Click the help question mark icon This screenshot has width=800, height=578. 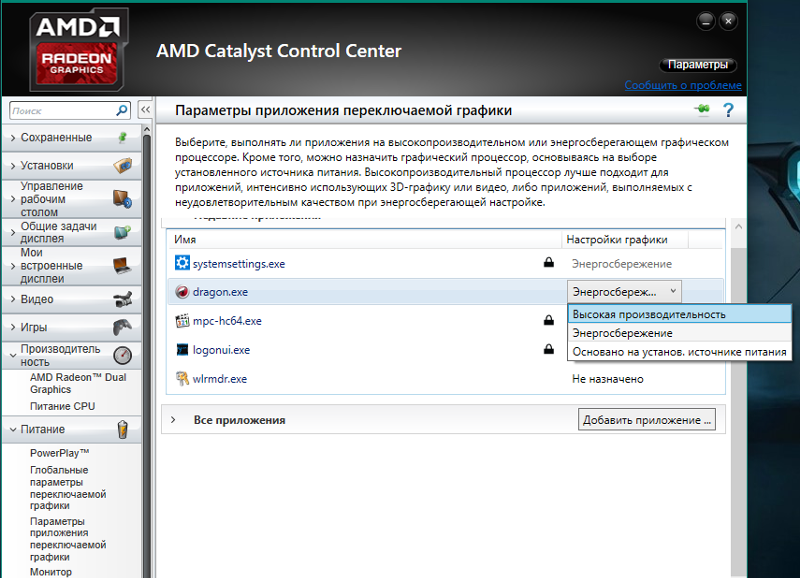coord(728,110)
